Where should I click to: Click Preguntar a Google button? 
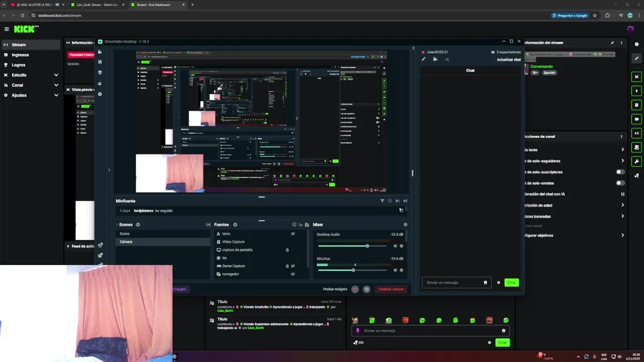pos(570,16)
